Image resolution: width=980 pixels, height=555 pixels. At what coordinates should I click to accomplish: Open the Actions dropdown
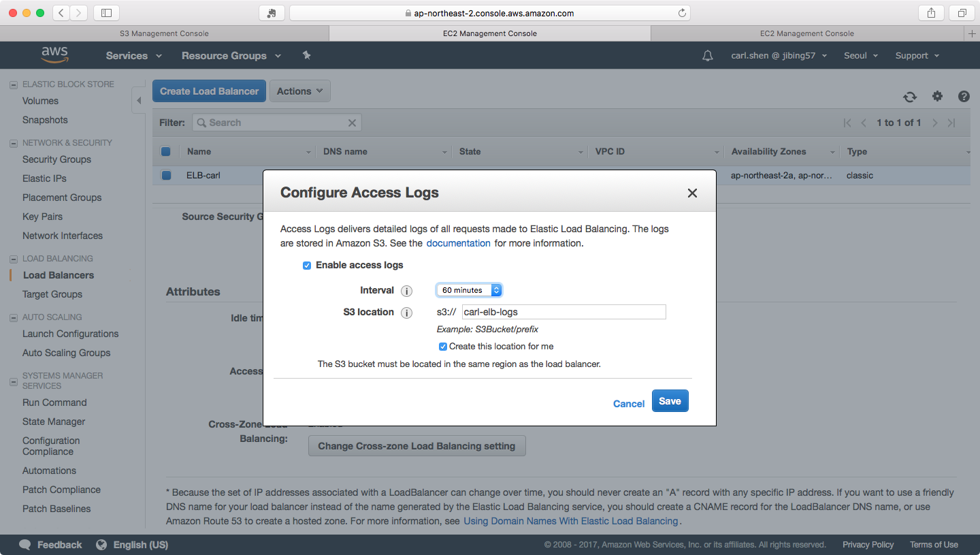(x=300, y=91)
